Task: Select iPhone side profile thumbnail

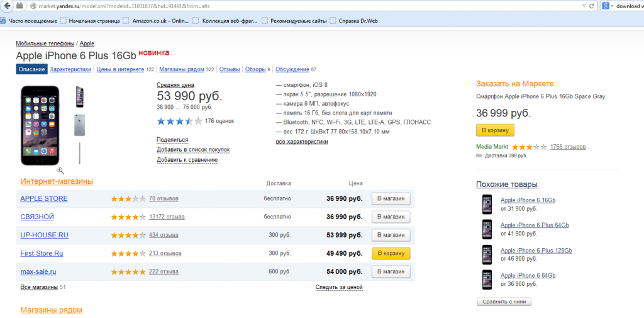Action: pos(80,153)
